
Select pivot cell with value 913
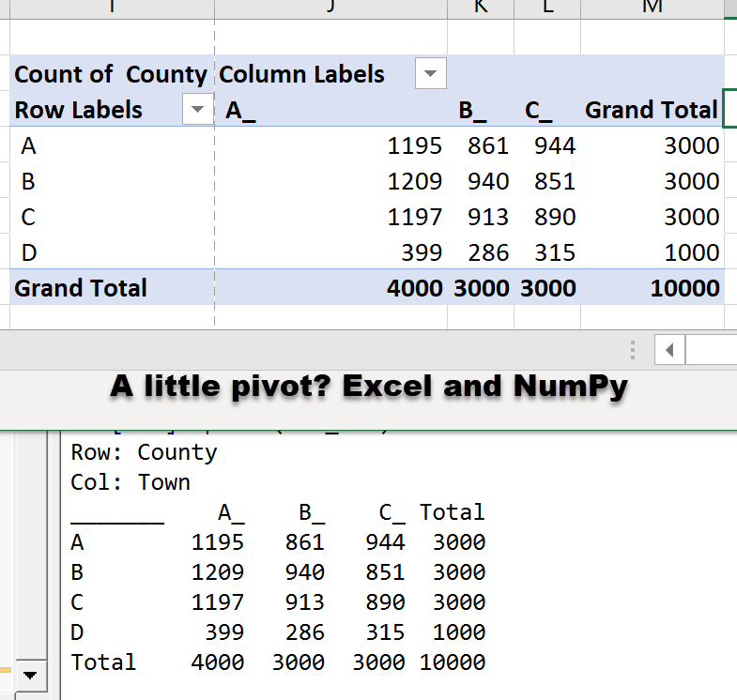(x=481, y=217)
